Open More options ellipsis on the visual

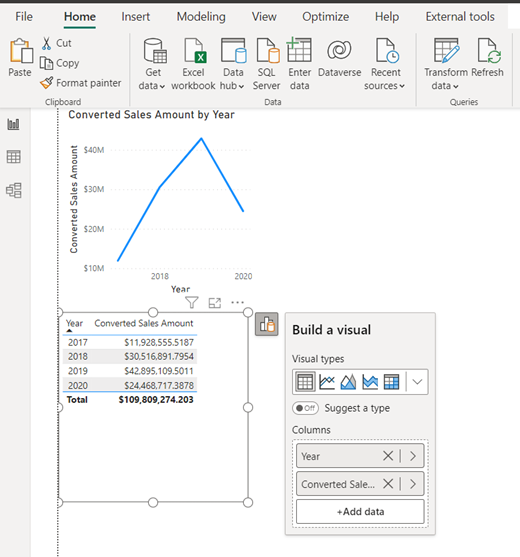[x=237, y=302]
